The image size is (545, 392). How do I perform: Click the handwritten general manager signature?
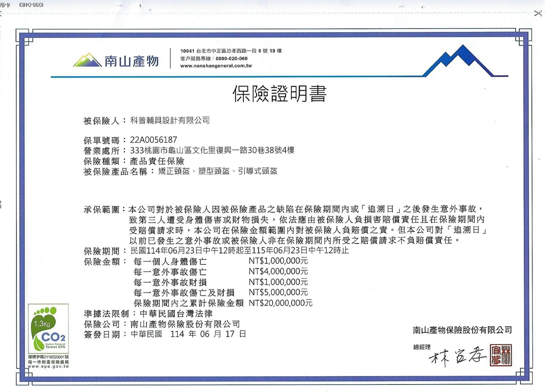[x=458, y=357]
